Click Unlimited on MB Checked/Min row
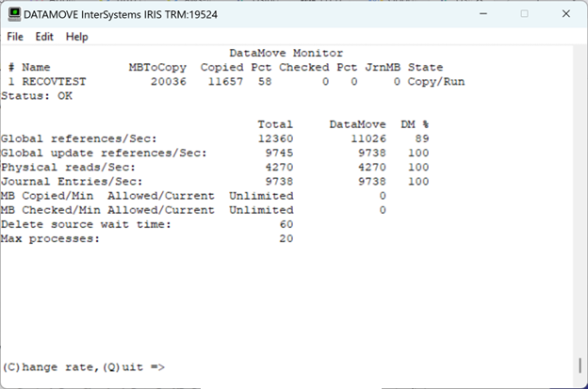Screen dimensions: 588x389 point(261,210)
